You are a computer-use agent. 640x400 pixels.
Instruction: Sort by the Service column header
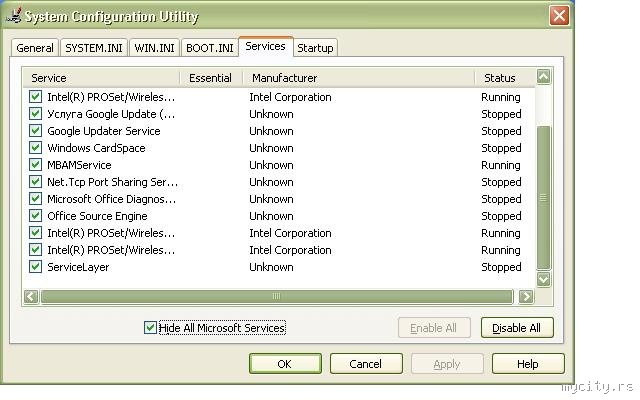[101, 78]
